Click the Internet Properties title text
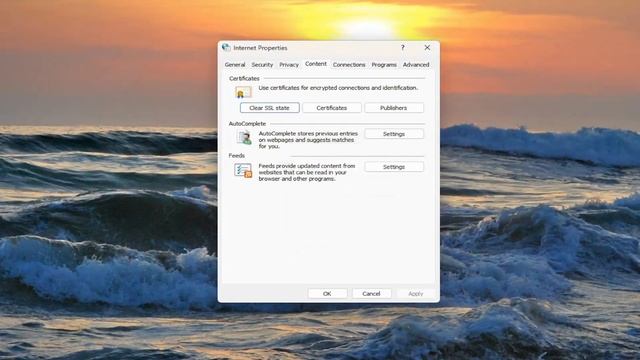This screenshot has width=640, height=360. coord(260,48)
